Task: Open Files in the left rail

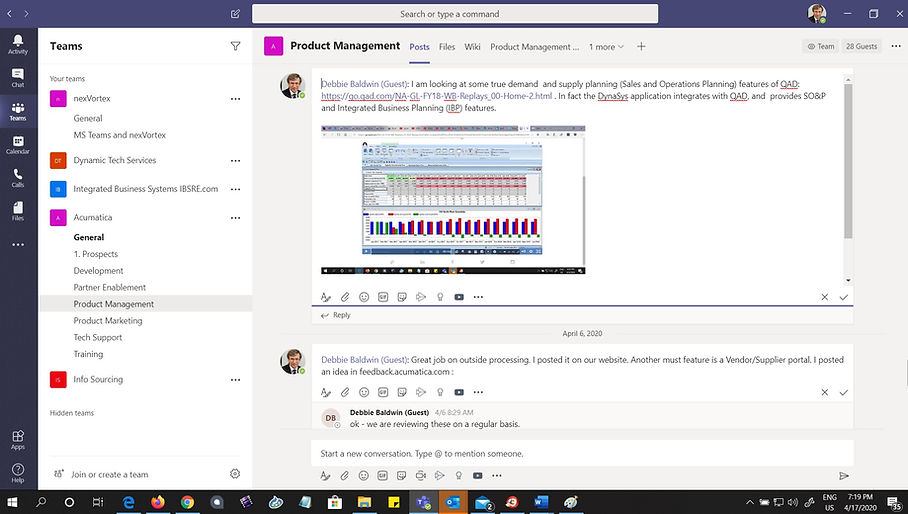Action: tap(18, 211)
